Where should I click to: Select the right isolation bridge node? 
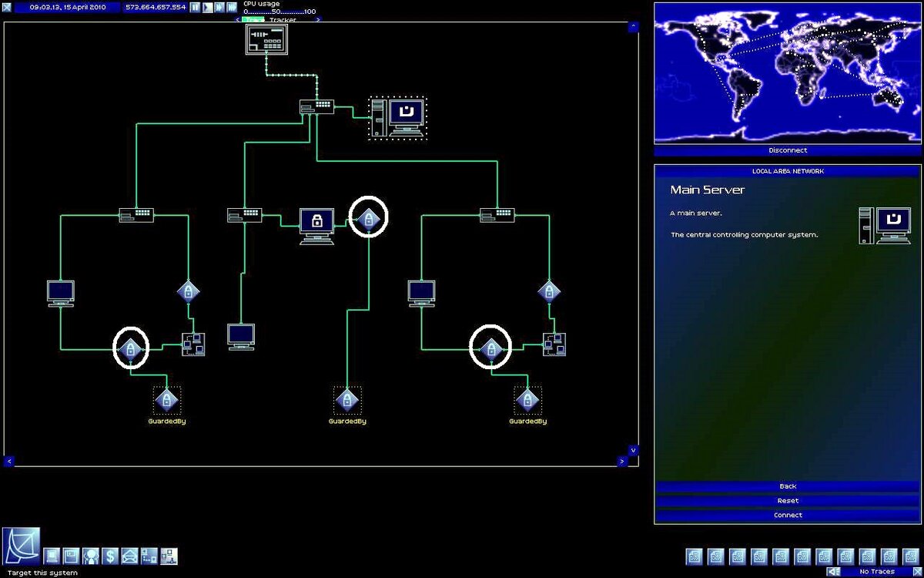pyautogui.click(x=554, y=344)
